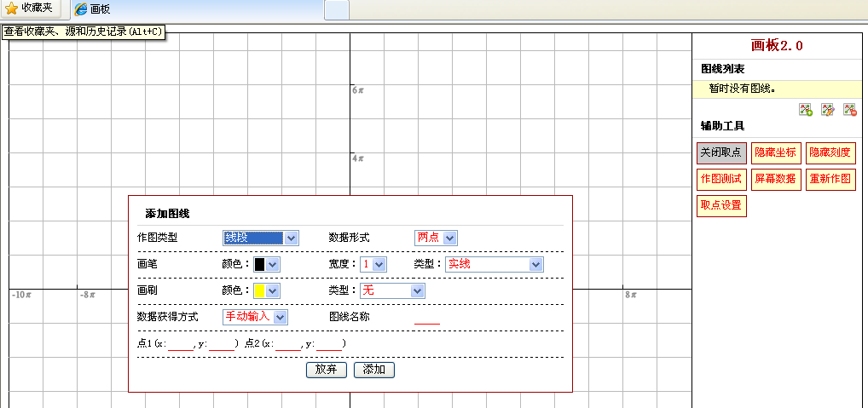Screen dimensions: 868x408
Task: Expand the 数据形式 dropdown showing 两点
Action: [x=436, y=238]
